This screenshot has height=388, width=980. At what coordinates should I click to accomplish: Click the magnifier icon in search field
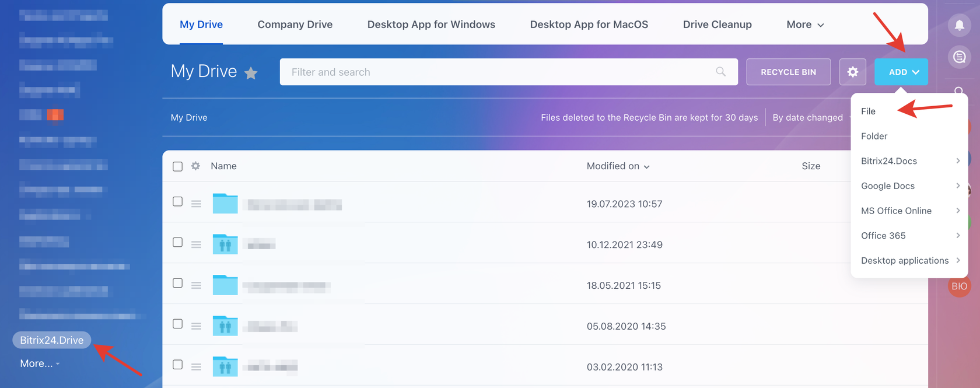click(721, 72)
